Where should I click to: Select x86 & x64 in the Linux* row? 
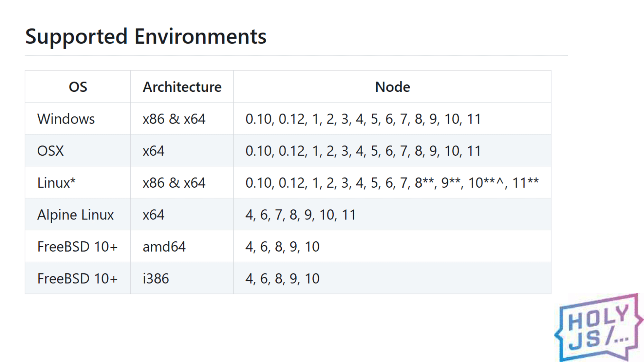[174, 183]
